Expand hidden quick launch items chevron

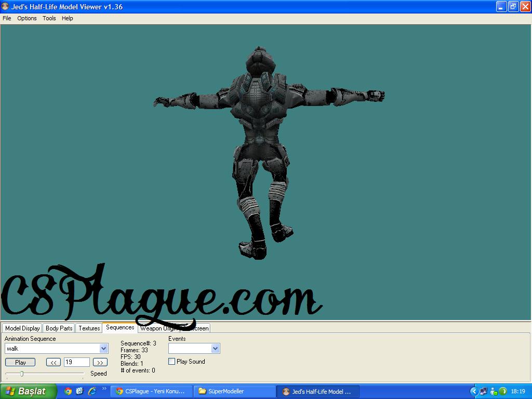(x=104, y=389)
